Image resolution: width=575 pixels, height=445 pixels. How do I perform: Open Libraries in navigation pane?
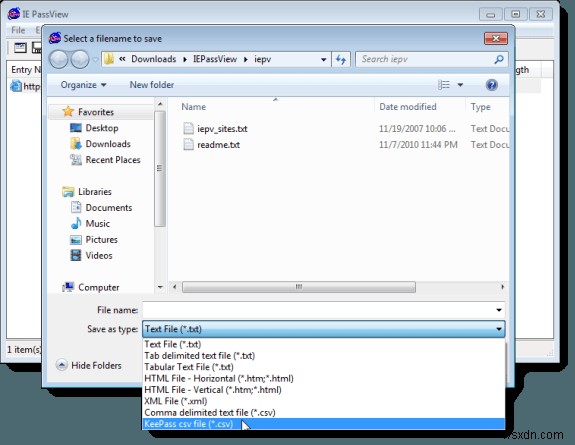pyautogui.click(x=95, y=192)
